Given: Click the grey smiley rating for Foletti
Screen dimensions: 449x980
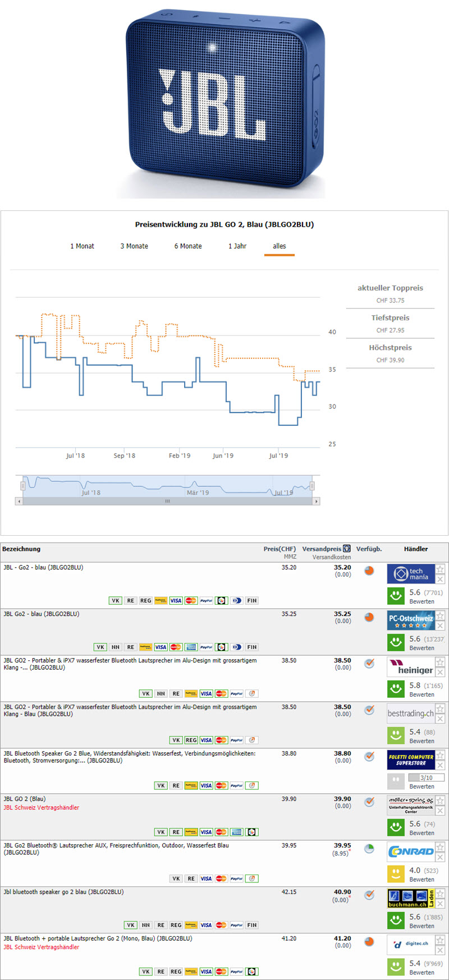Looking at the screenshot, I should pyautogui.click(x=396, y=781).
